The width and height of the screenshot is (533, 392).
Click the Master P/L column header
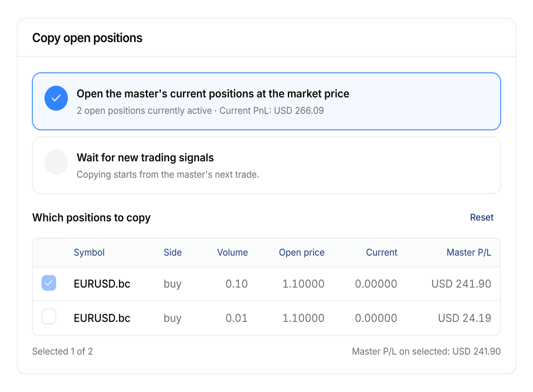tap(469, 252)
